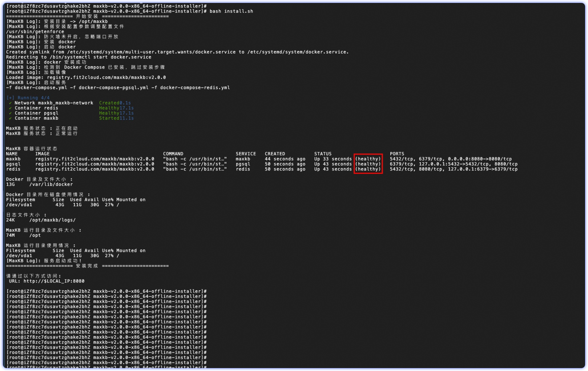
Task: Select the IMAGE column header
Action: point(43,154)
